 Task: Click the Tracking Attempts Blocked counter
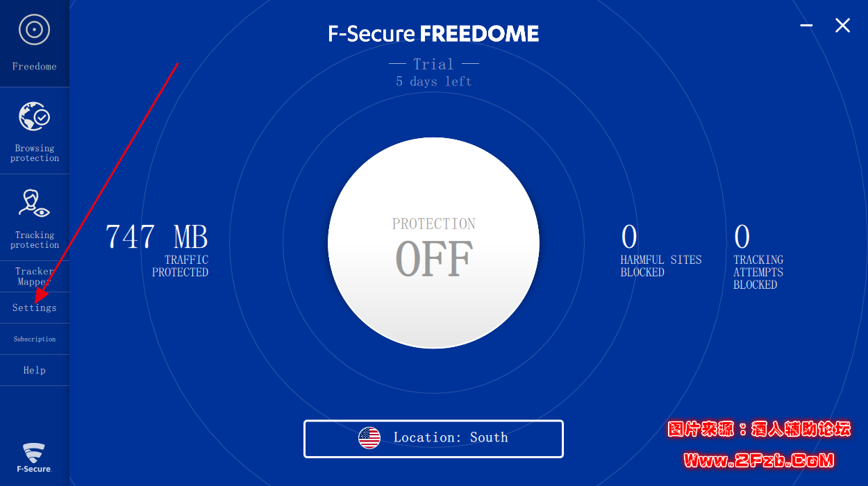[x=758, y=255]
